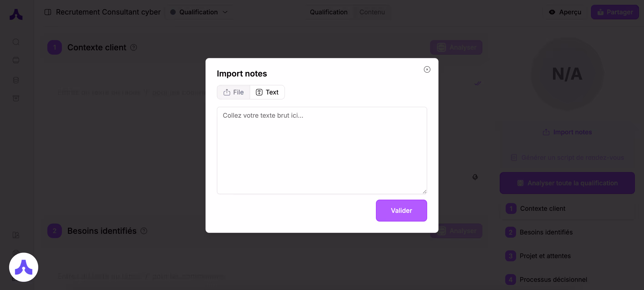Toggle the sidebar collapse icon next to Recrutement Consultant cyber
644x290 pixels.
point(48,12)
